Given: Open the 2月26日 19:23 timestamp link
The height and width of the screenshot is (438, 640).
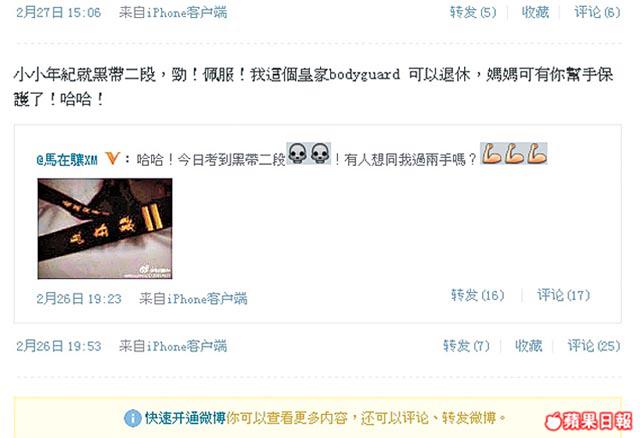Looking at the screenshot, I should pyautogui.click(x=79, y=299).
